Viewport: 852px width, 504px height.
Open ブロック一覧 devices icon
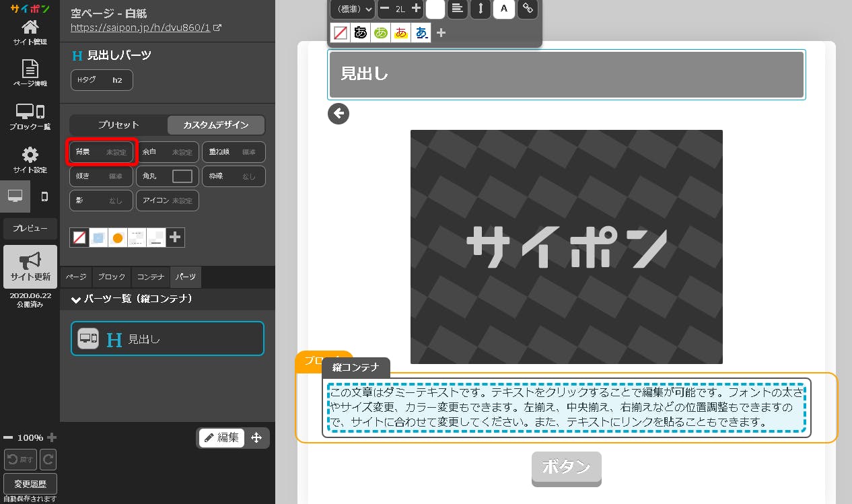(x=30, y=117)
